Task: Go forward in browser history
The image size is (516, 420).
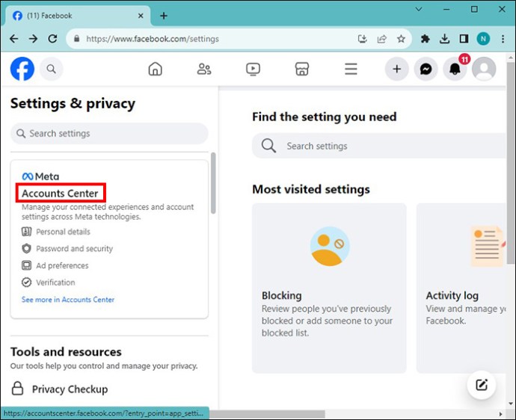Action: [x=33, y=39]
